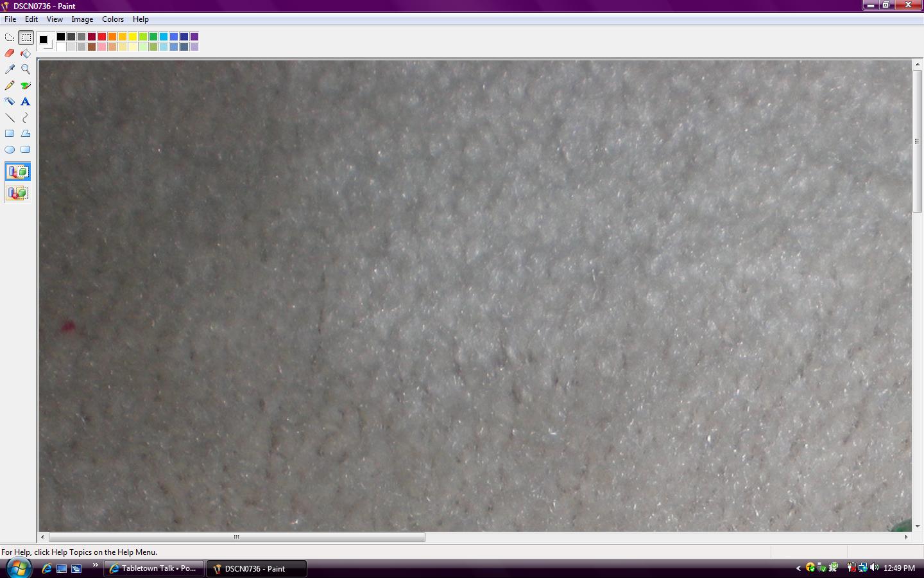
Task: Launch Internet Explorer from Quick Launch
Action: 47,568
